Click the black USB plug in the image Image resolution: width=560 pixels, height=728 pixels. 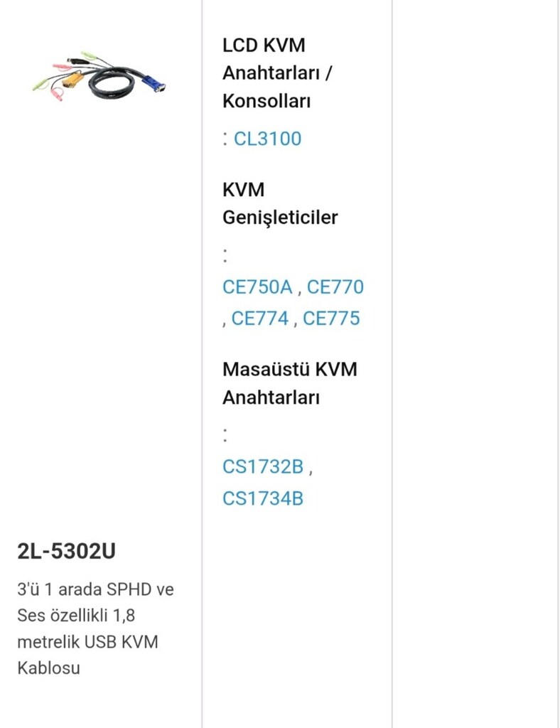point(75,61)
